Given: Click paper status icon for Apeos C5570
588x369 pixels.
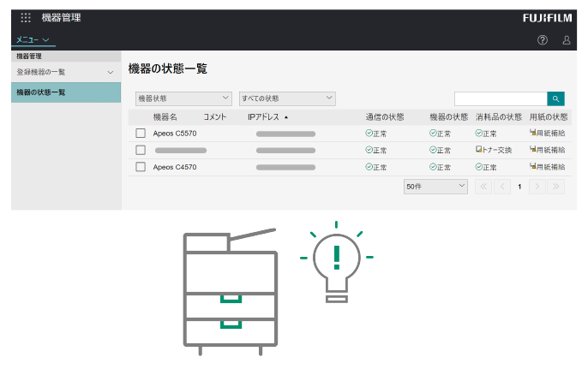Looking at the screenshot, I should pos(533,132).
